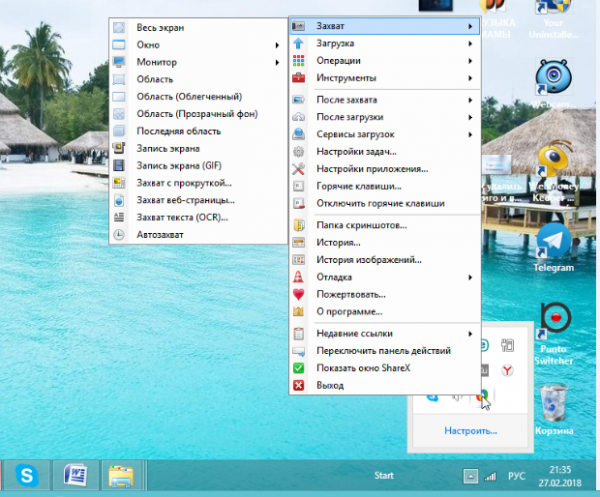Click the Запись экрана (GIF) film icon
The image size is (600, 497).
(119, 166)
